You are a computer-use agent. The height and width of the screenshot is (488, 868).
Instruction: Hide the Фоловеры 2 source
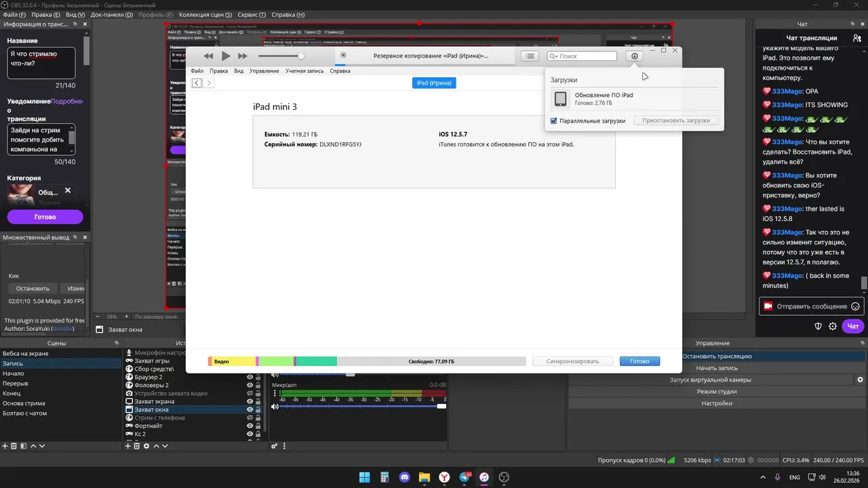point(250,385)
